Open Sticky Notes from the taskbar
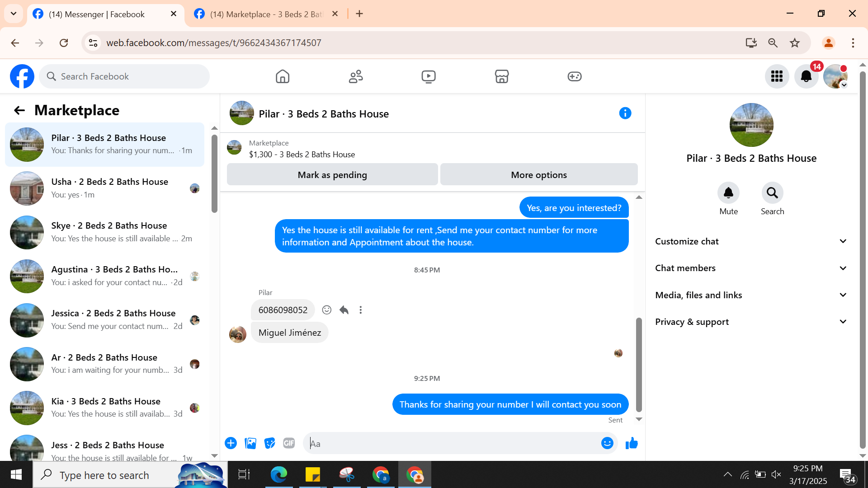Screen dimensions: 868x488 point(313,475)
